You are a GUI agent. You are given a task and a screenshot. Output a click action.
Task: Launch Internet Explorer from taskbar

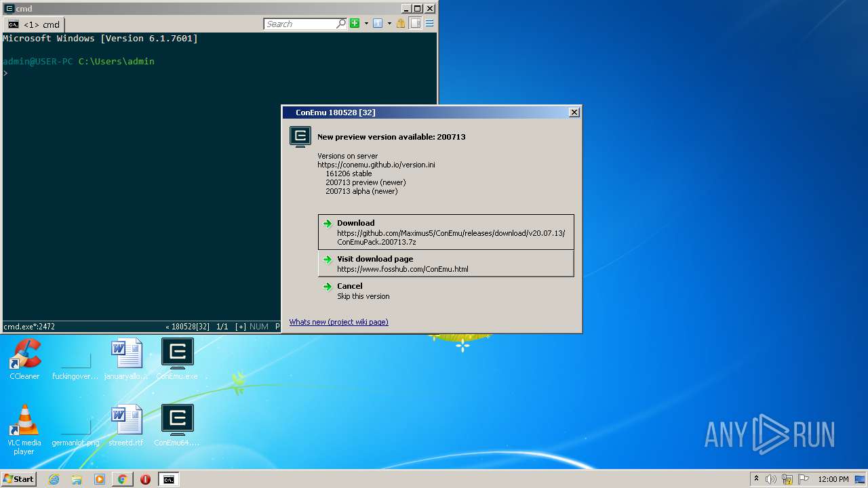tap(54, 479)
